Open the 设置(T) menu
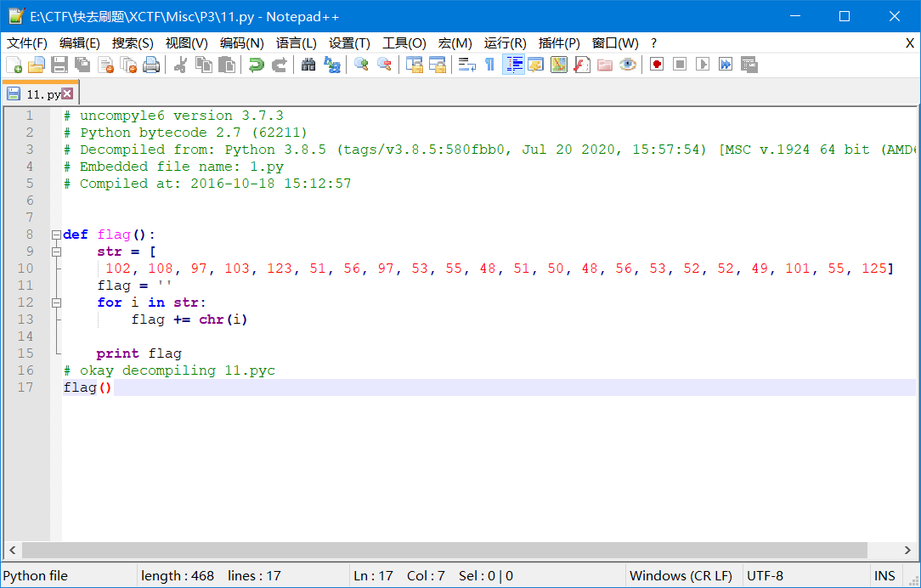Screen dimensions: 921x588 [349, 42]
